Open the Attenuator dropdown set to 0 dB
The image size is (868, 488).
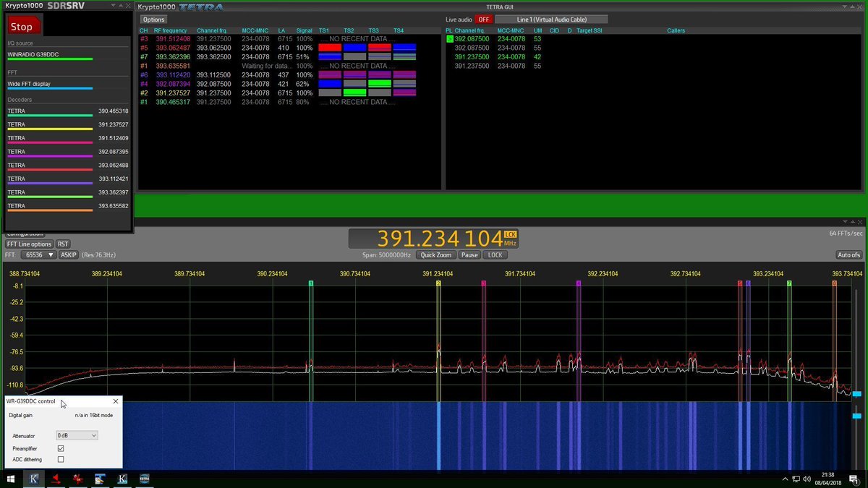coord(76,435)
